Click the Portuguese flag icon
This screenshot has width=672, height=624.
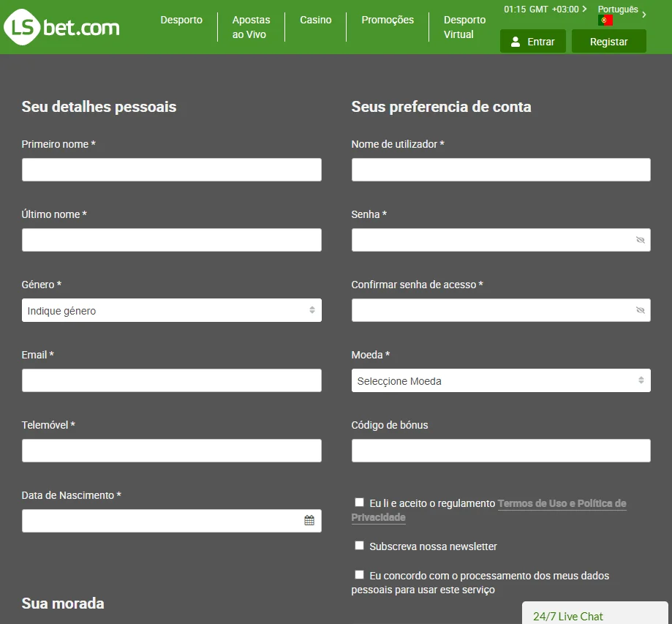[x=605, y=20]
